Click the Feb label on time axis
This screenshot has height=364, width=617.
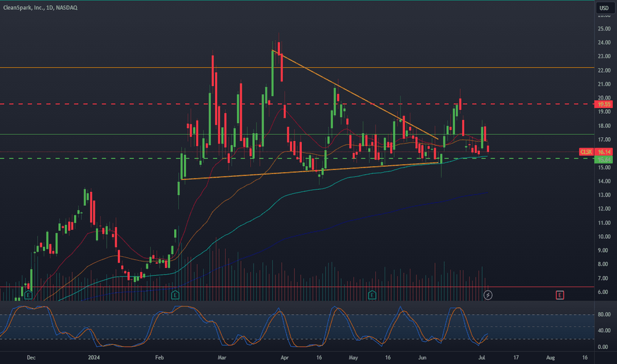click(x=160, y=357)
